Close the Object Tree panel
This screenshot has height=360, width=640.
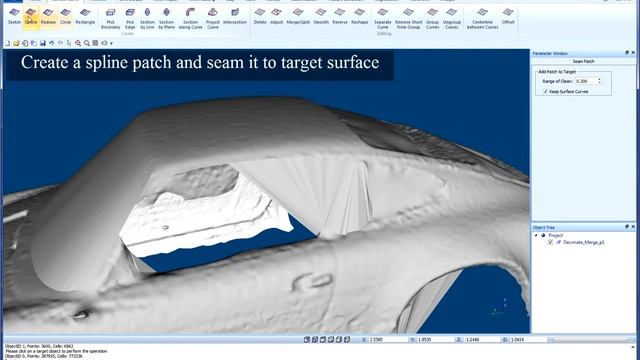click(633, 227)
